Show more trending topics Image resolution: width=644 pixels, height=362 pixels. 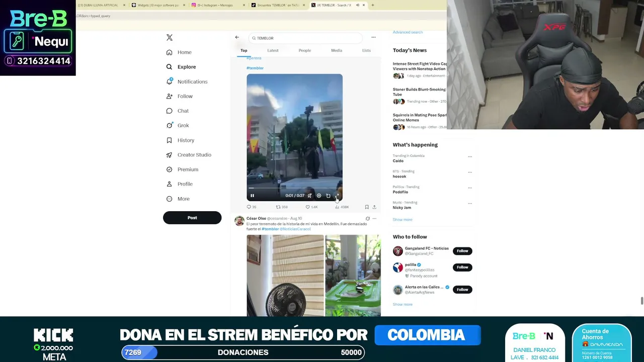(403, 220)
